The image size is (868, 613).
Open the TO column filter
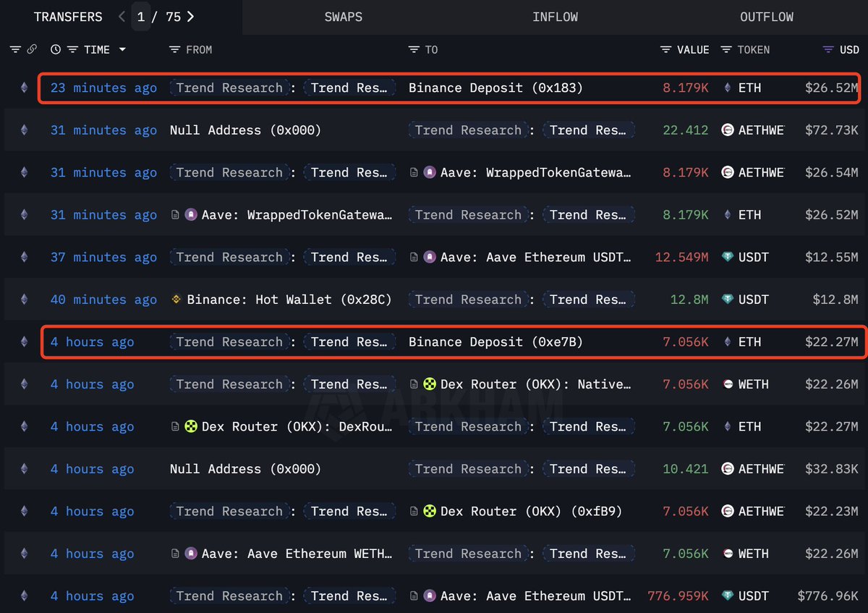tap(414, 50)
